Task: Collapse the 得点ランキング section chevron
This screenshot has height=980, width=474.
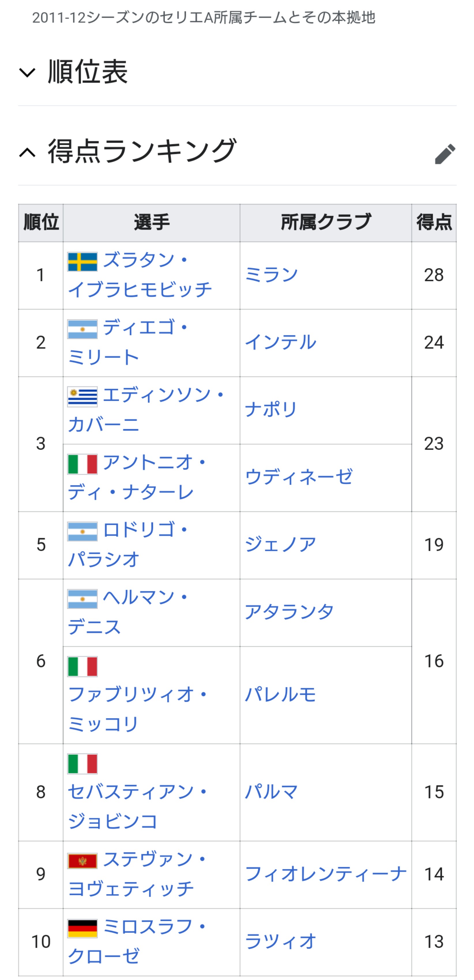Action: pos(27,152)
